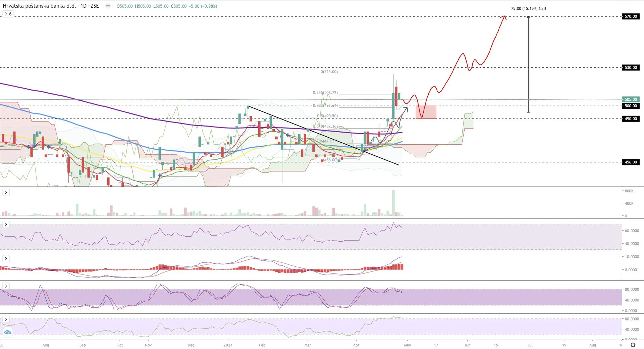Viewport: 644px width, 349px height.
Task: Click the 1D interval label in title
Action: [83, 6]
